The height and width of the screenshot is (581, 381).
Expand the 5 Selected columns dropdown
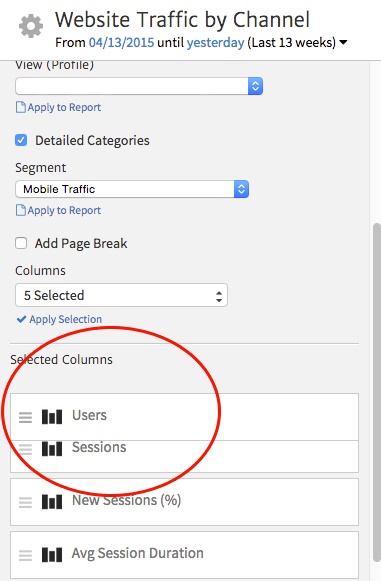121,295
